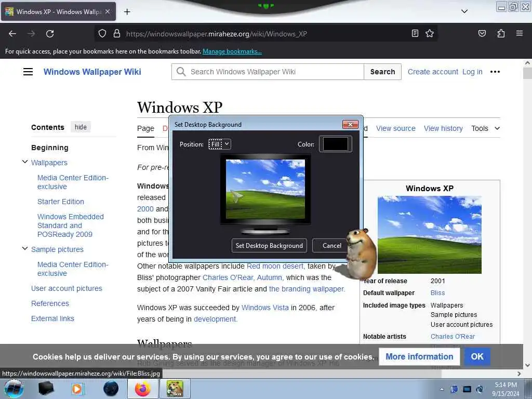The image size is (532, 399).
Task: Show hidden system tray icons
Action: [442, 389]
